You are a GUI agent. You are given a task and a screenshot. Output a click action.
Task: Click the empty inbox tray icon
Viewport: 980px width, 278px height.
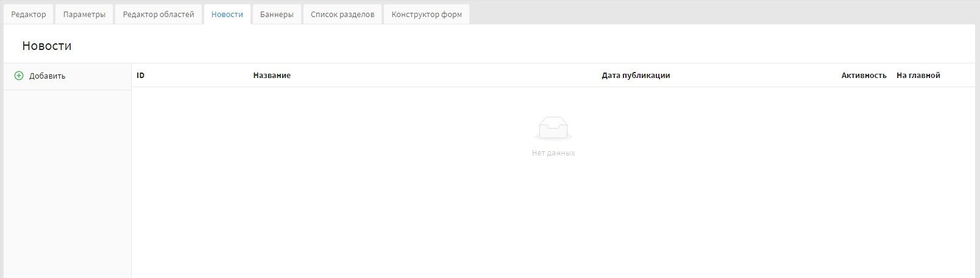(553, 129)
